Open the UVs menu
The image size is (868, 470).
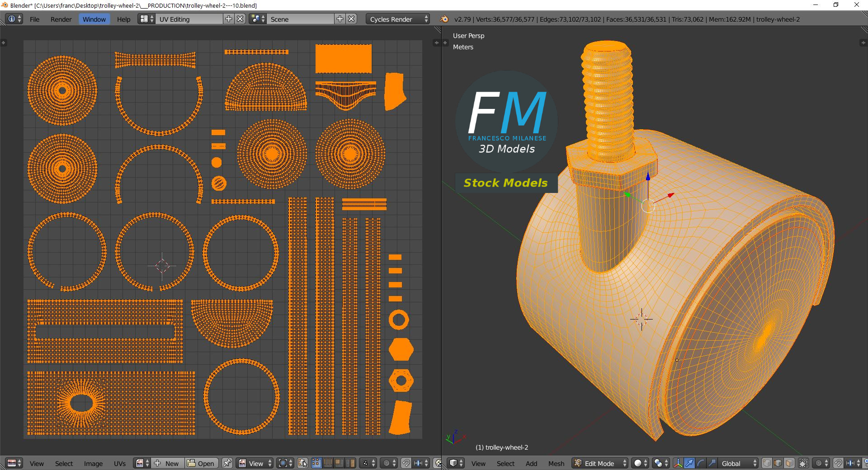[x=120, y=463]
